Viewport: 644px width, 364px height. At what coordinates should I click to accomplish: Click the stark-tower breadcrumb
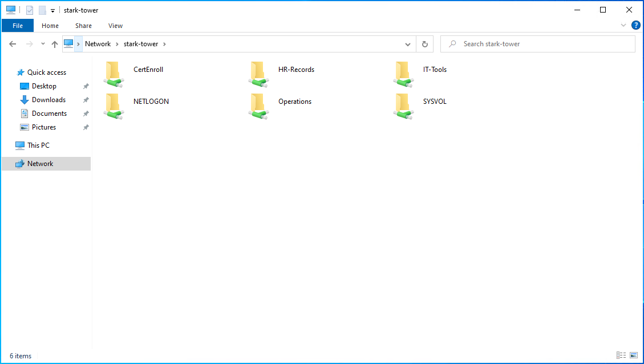[x=141, y=44]
